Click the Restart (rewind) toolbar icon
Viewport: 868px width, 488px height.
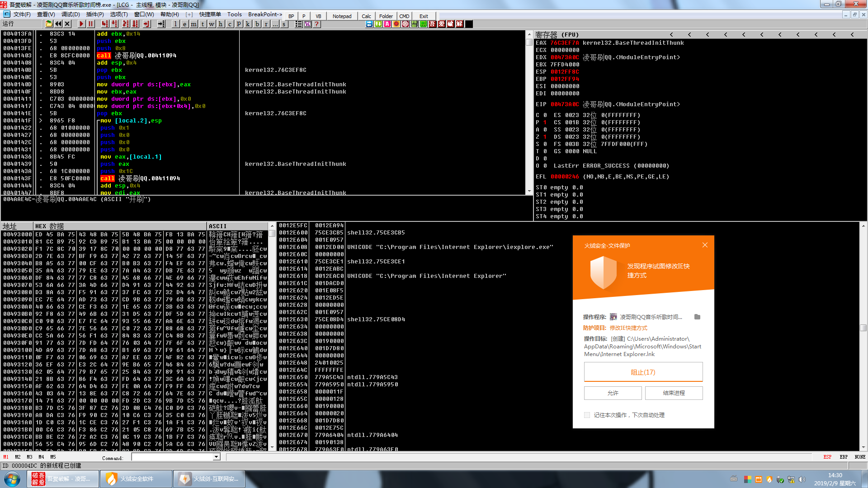(x=58, y=24)
